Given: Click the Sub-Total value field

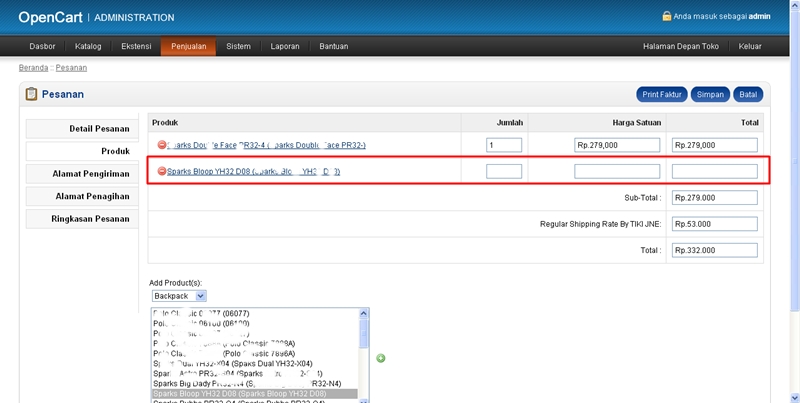Looking at the screenshot, I should point(715,197).
